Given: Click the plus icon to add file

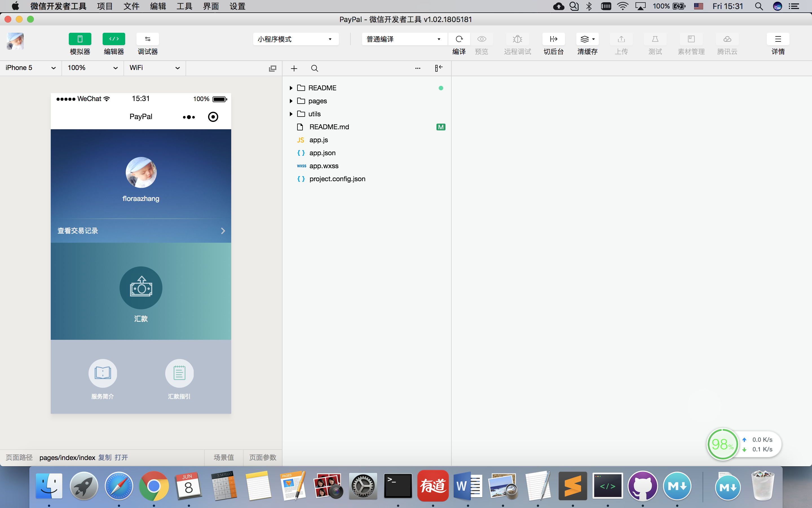Looking at the screenshot, I should 294,69.
